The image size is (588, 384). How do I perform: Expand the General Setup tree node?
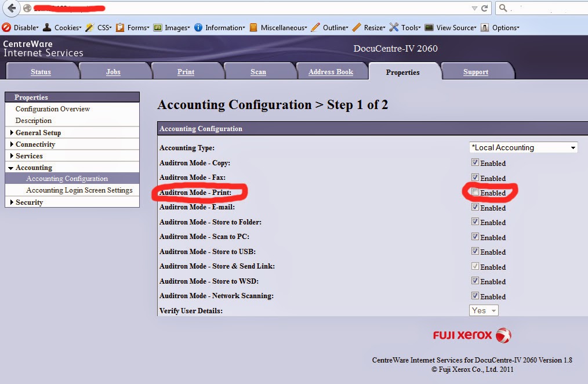pos(12,132)
